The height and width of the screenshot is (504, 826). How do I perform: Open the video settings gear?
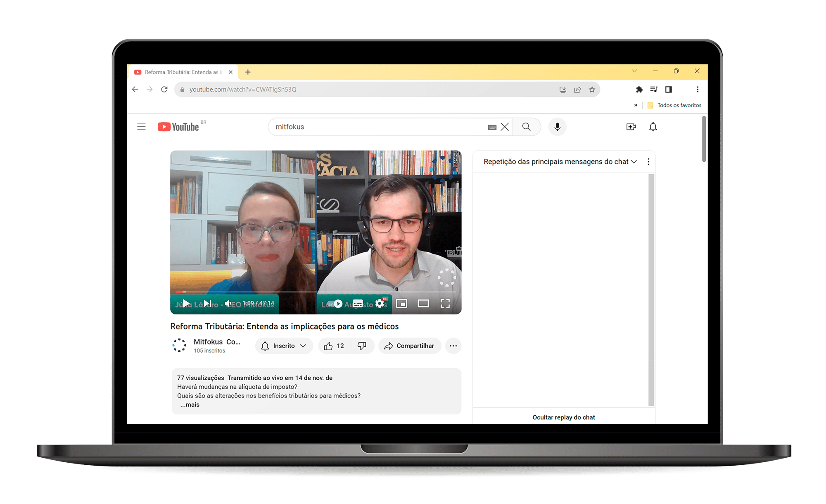[380, 304]
